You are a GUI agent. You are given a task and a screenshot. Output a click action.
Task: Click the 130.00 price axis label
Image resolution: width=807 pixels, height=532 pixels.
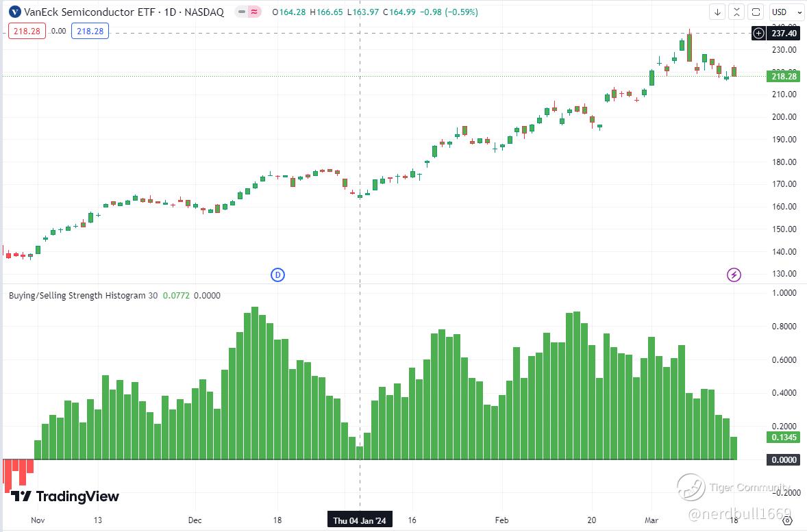pyautogui.click(x=784, y=274)
